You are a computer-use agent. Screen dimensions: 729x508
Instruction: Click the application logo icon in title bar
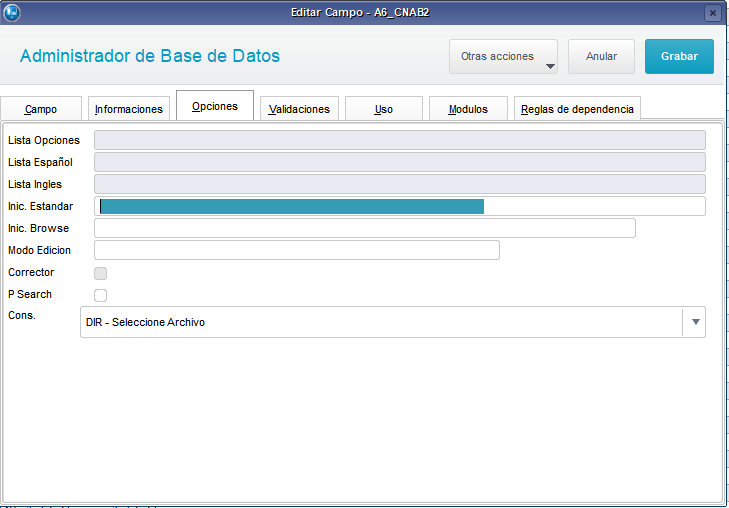click(x=12, y=13)
